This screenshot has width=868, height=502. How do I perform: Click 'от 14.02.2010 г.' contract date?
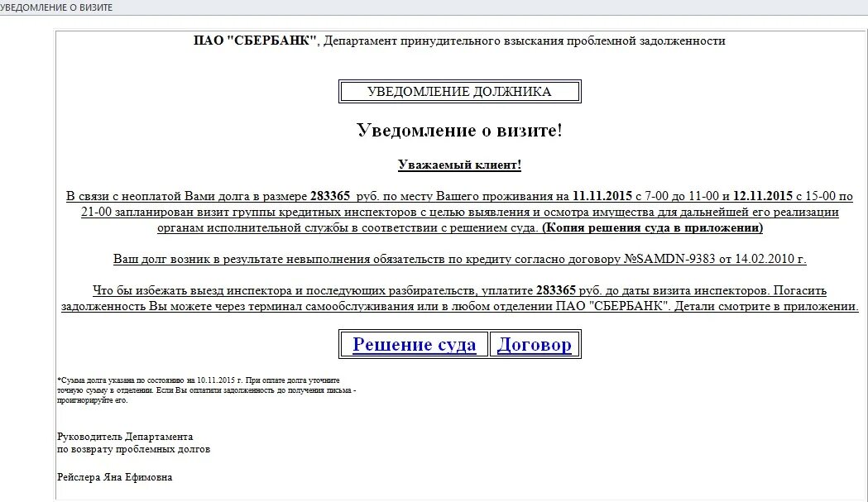(763, 259)
